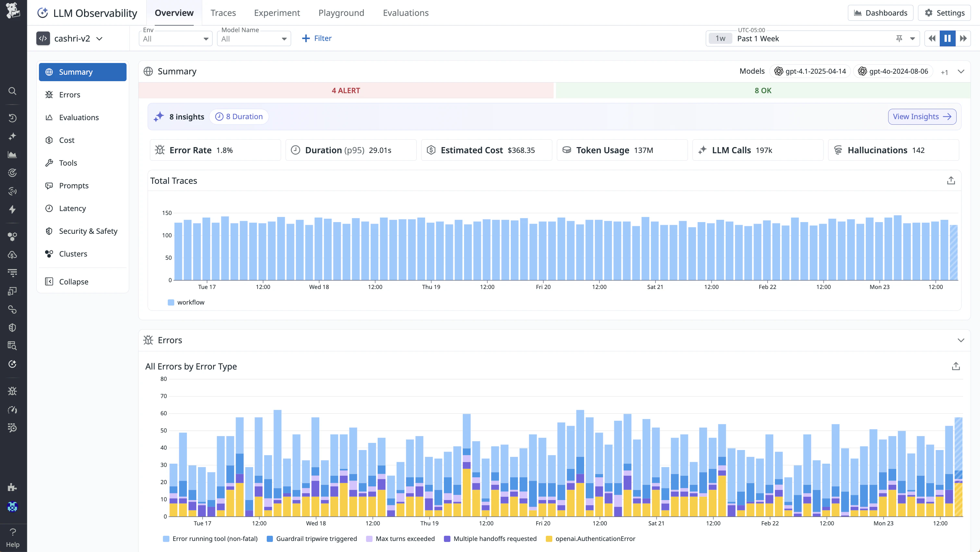
Task: Open the Playground tab
Action: 341,13
